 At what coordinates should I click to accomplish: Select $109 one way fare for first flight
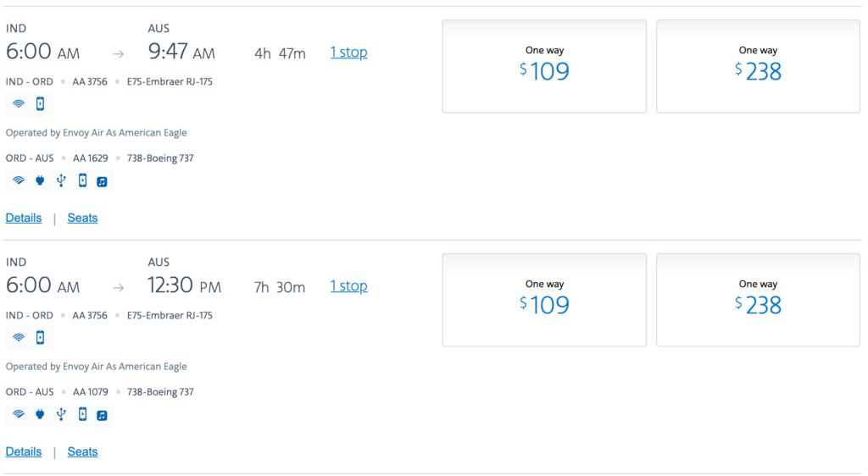[x=544, y=66]
